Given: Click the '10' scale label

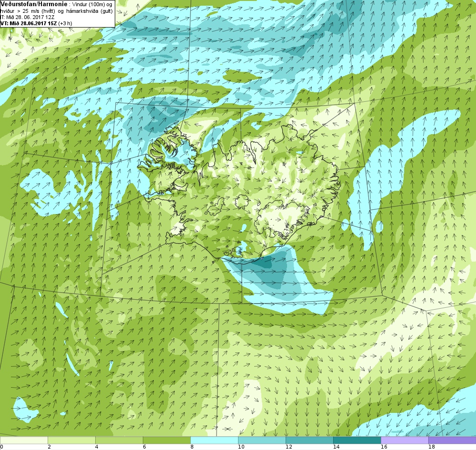Looking at the screenshot, I should pyautogui.click(x=241, y=447).
